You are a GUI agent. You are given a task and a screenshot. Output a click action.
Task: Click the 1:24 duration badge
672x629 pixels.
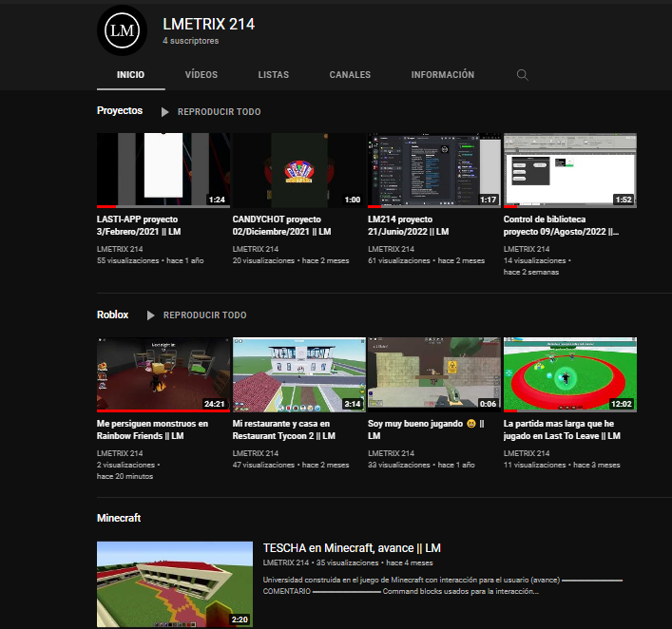[x=217, y=200]
